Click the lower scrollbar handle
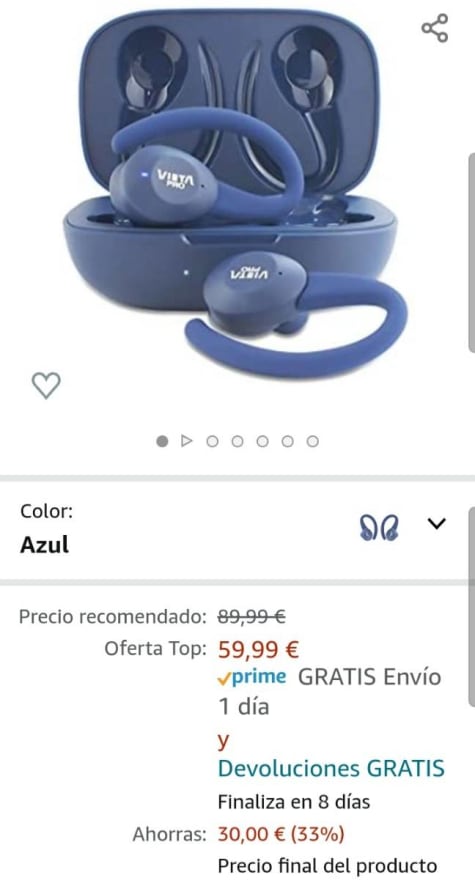This screenshot has width=475, height=886. pyautogui.click(x=472, y=606)
